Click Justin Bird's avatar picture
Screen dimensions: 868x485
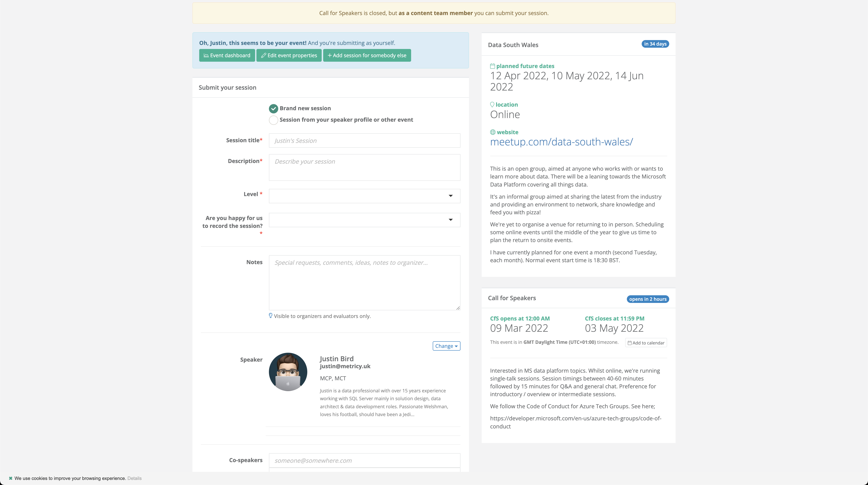pyautogui.click(x=288, y=372)
